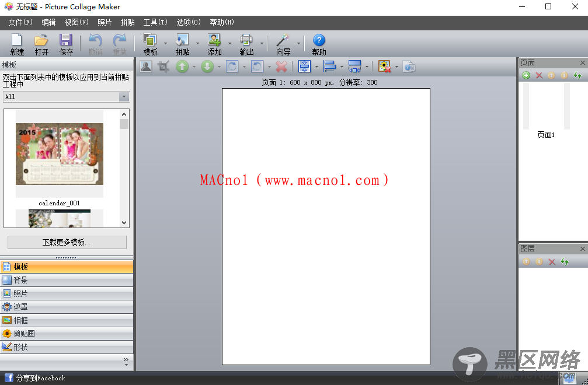
Task: Click the 重做 (Redo) arrow icon
Action: pyautogui.click(x=120, y=40)
